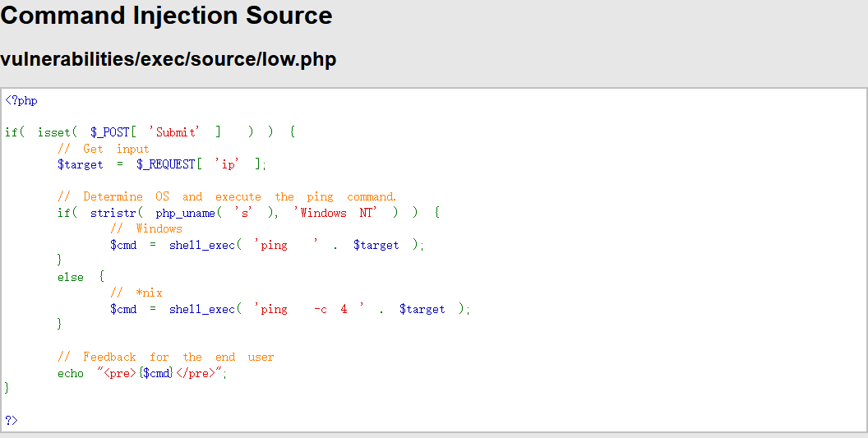
Task: Click the isset function name
Action: pos(54,132)
